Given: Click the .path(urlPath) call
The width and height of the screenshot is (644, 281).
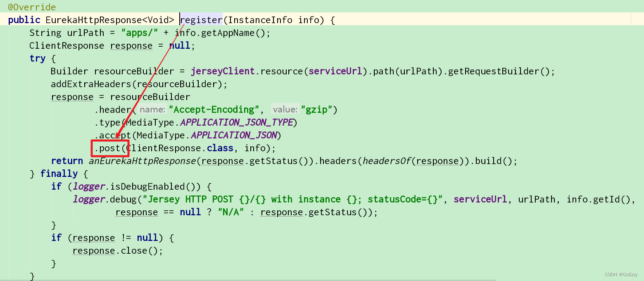Looking at the screenshot, I should pos(406,71).
